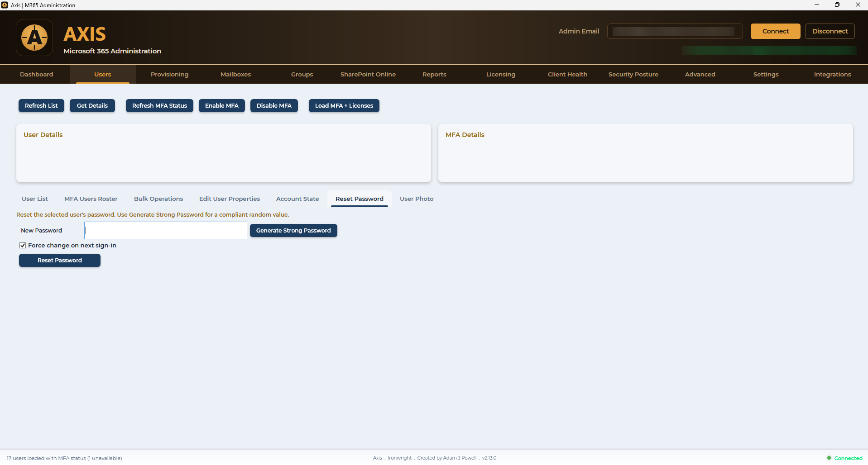Open the Security Posture tab

pyautogui.click(x=633, y=74)
